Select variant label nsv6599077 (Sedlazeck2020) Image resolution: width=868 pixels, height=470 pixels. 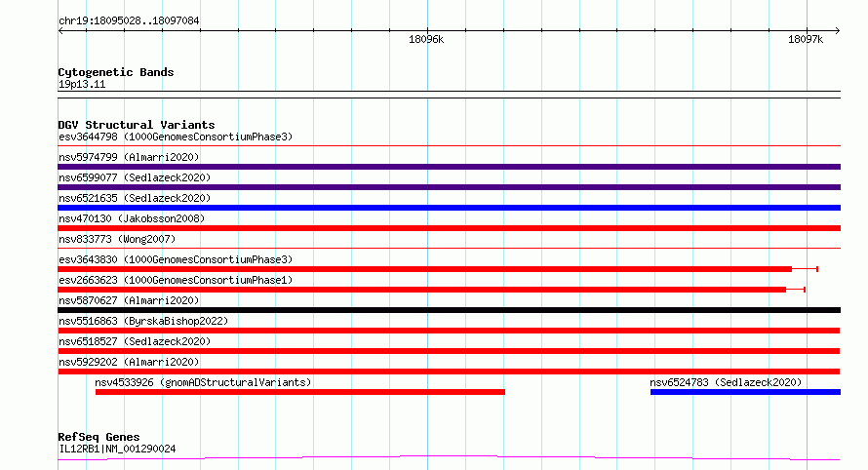click(135, 177)
